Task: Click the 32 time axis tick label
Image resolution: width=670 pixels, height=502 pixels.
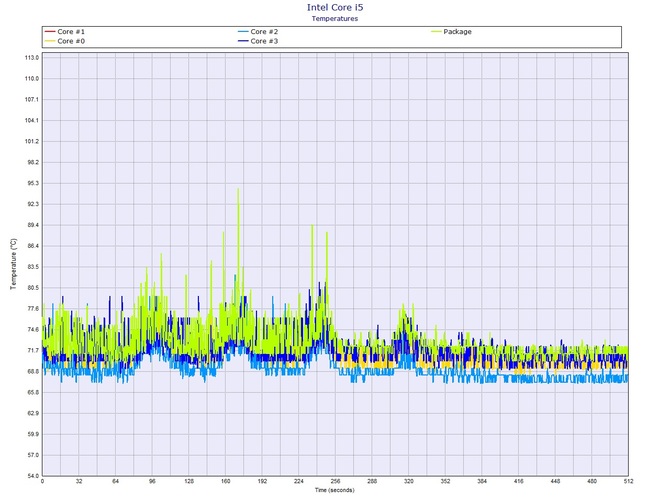Action: pos(79,481)
